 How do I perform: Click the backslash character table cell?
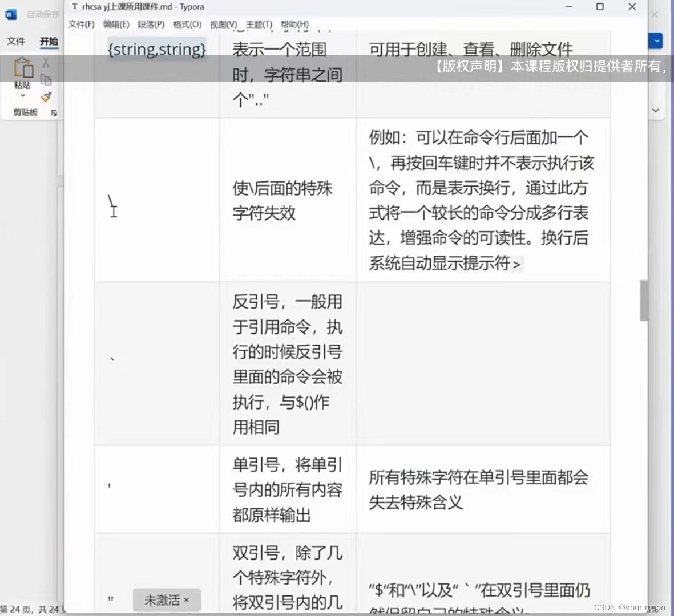coord(157,200)
